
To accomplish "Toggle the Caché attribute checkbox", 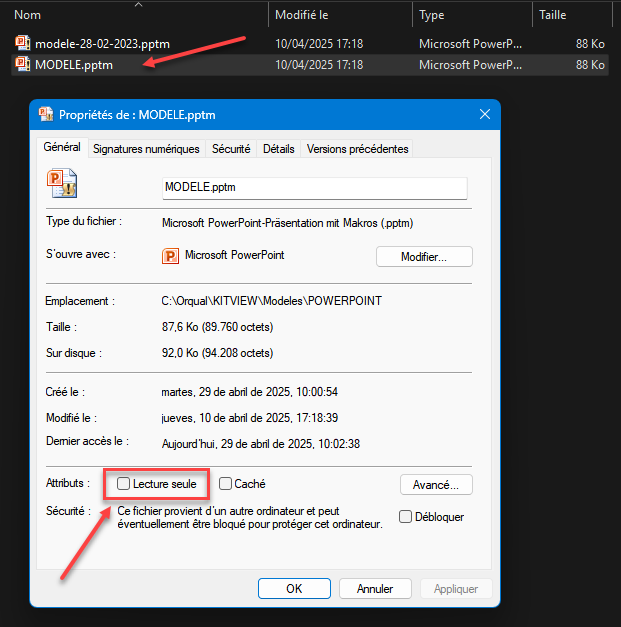I will (225, 484).
